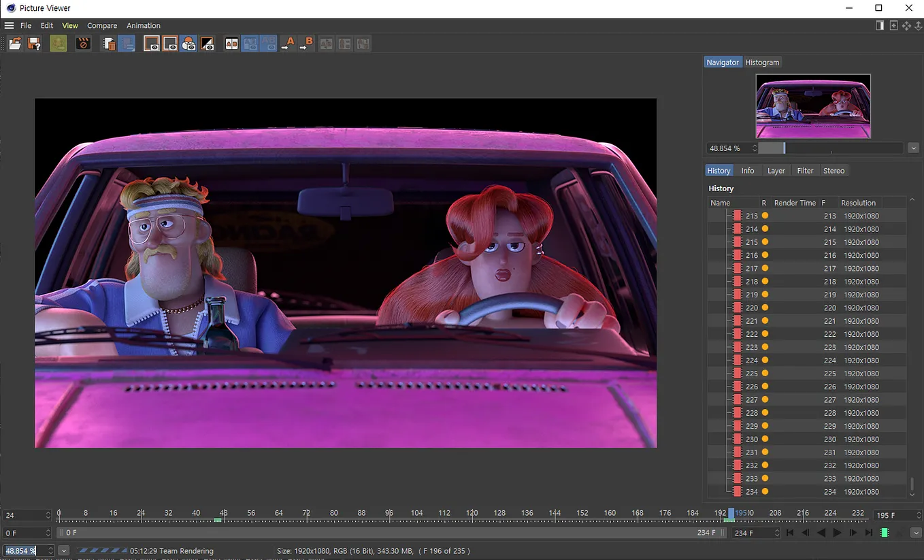Open an image file from disk
This screenshot has width=924, height=560.
(x=15, y=43)
